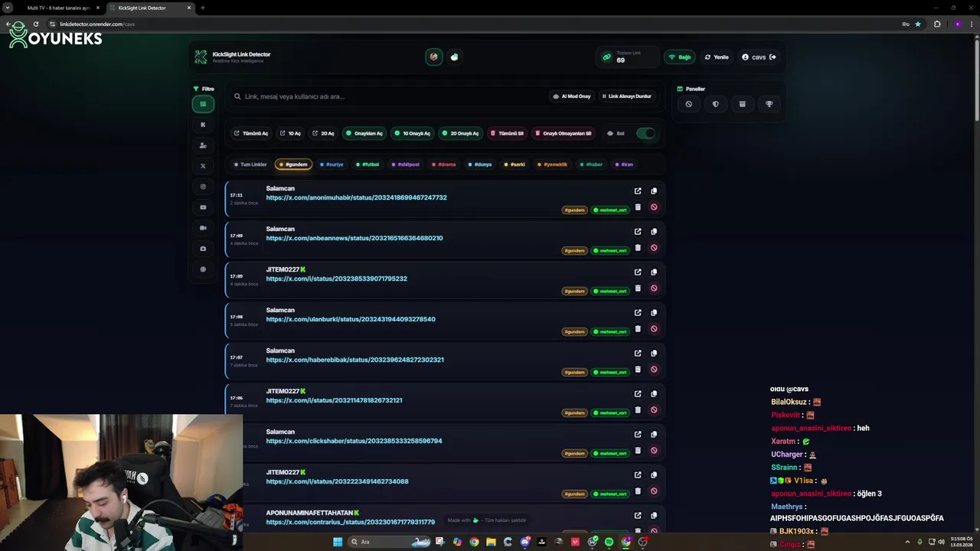This screenshot has height=551, width=980.
Task: Filter by user icon in sidebar
Action: pos(203,145)
